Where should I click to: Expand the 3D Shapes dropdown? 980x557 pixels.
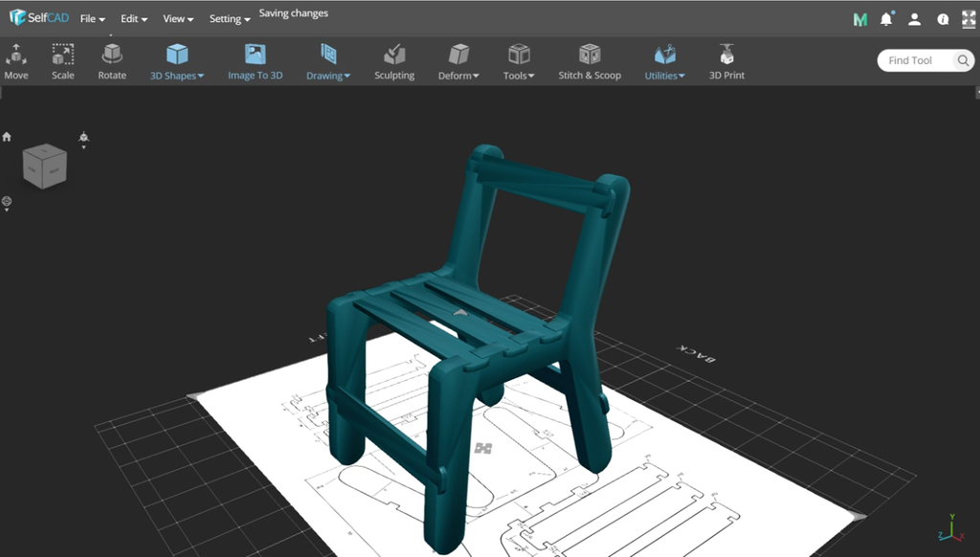(176, 59)
